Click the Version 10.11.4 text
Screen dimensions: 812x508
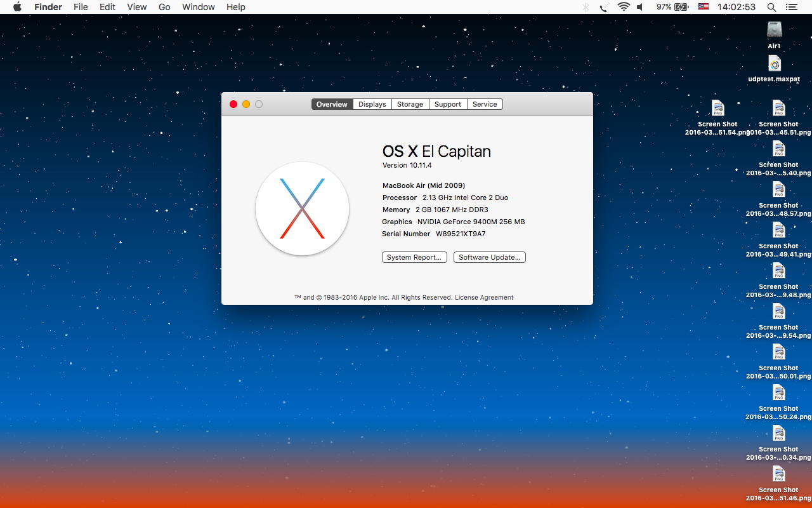pyautogui.click(x=407, y=165)
